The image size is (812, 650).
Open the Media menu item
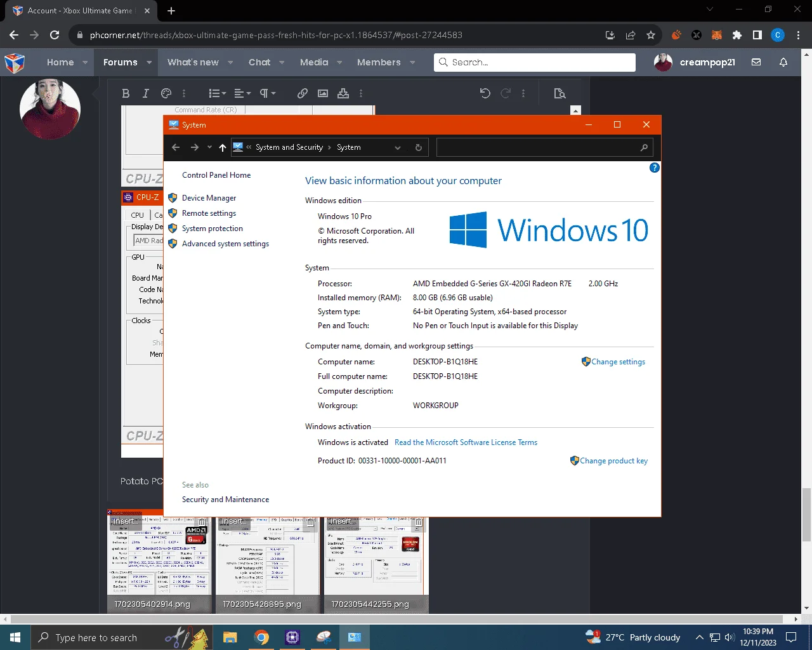pos(314,62)
